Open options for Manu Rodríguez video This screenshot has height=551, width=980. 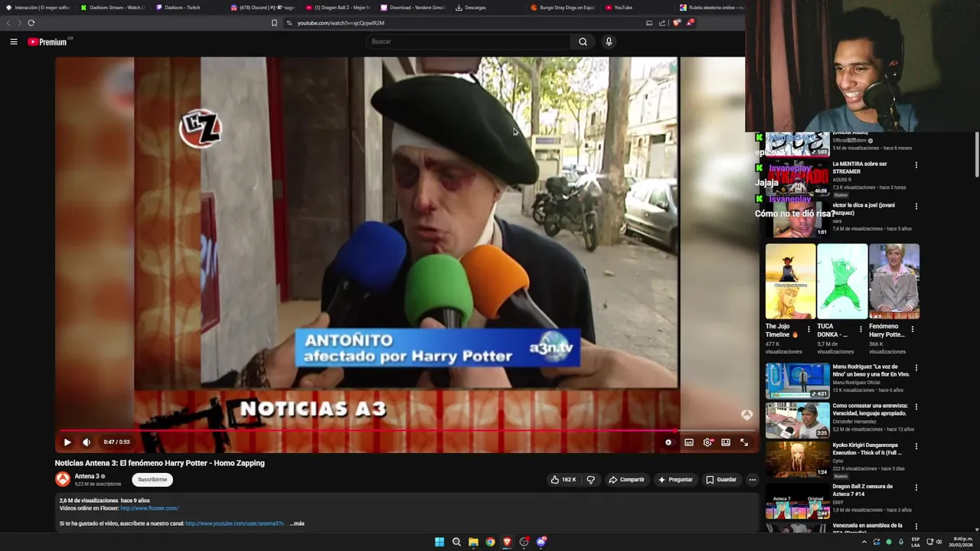pyautogui.click(x=916, y=368)
